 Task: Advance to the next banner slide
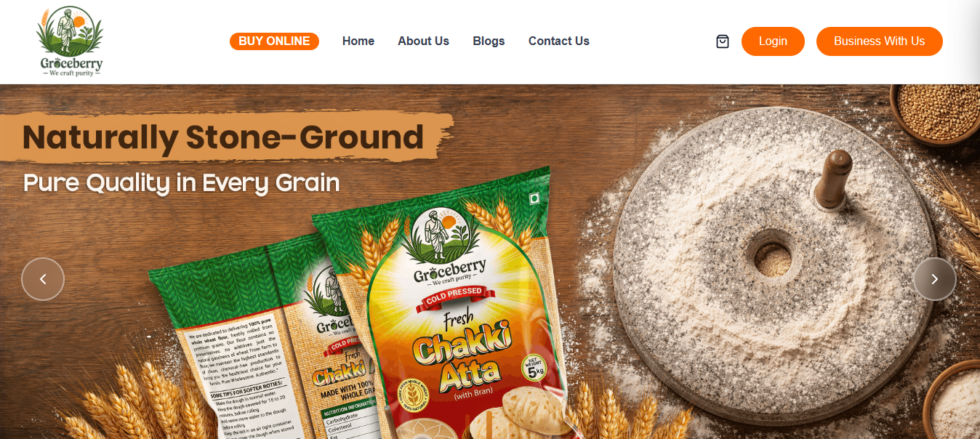click(x=935, y=279)
